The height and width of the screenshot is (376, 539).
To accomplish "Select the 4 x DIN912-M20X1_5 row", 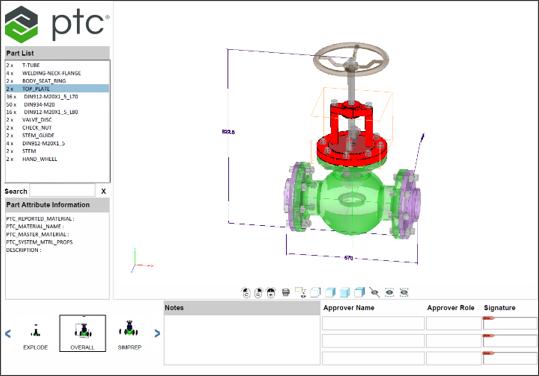I will [57, 143].
